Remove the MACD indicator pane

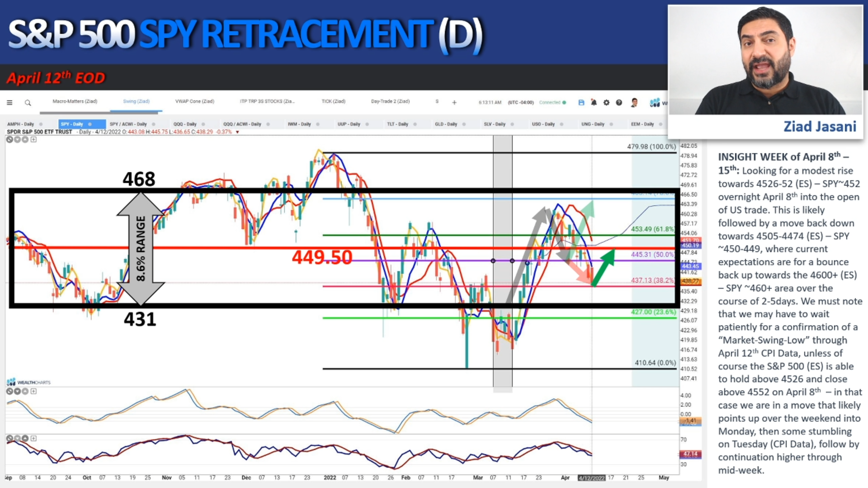[9, 391]
